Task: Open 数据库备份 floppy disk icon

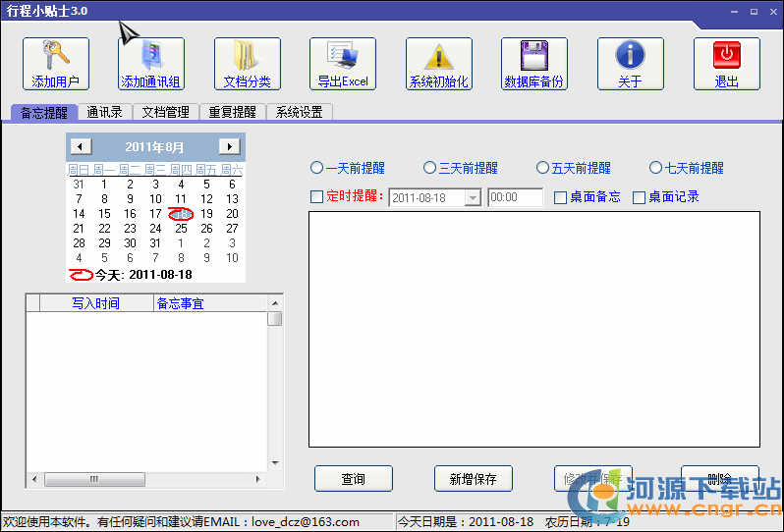Action: point(533,56)
